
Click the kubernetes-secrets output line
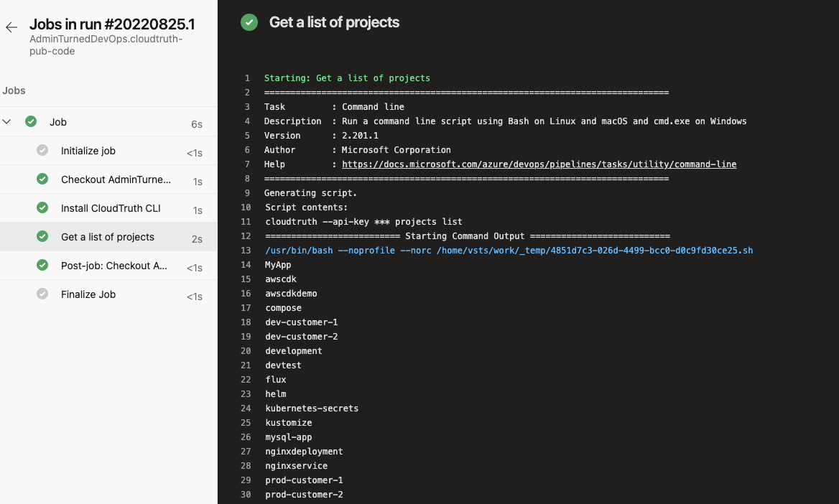point(312,409)
